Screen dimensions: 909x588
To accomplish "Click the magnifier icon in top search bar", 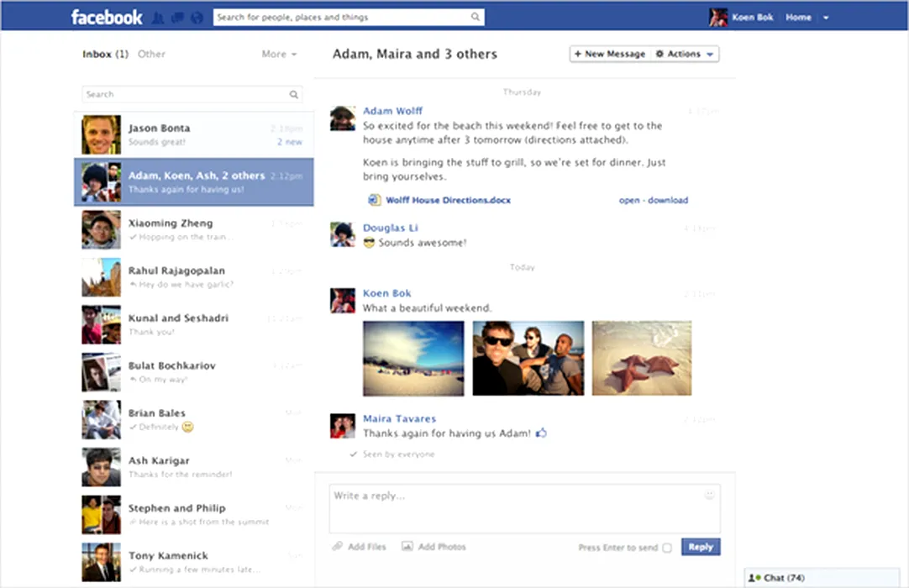I will [476, 17].
